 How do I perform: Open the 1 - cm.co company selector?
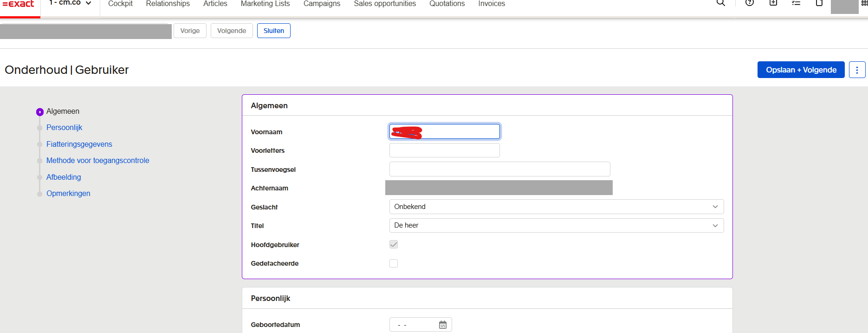pos(70,3)
